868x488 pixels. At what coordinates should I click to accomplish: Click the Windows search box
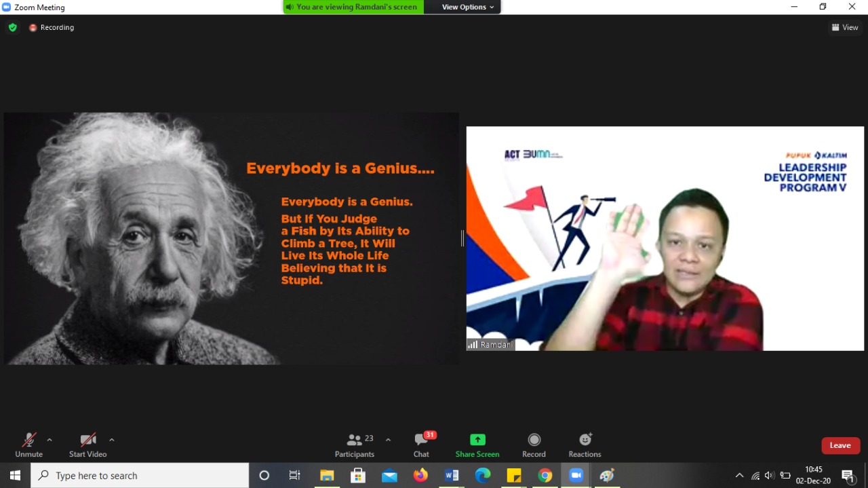pos(140,476)
